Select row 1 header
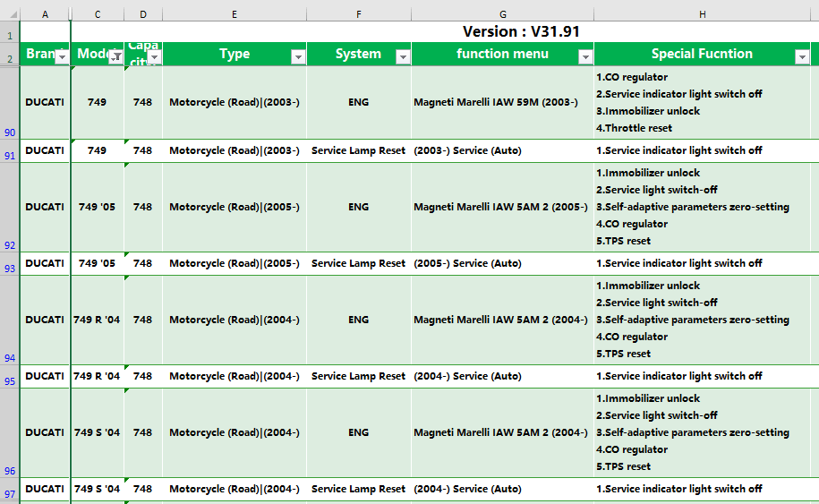 coord(10,32)
